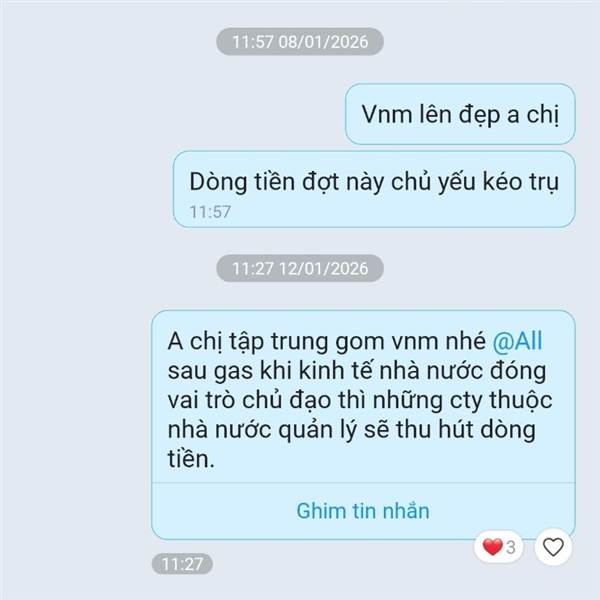Click the @All mention in the message
Viewport: 600px width, 600px height.
click(517, 341)
